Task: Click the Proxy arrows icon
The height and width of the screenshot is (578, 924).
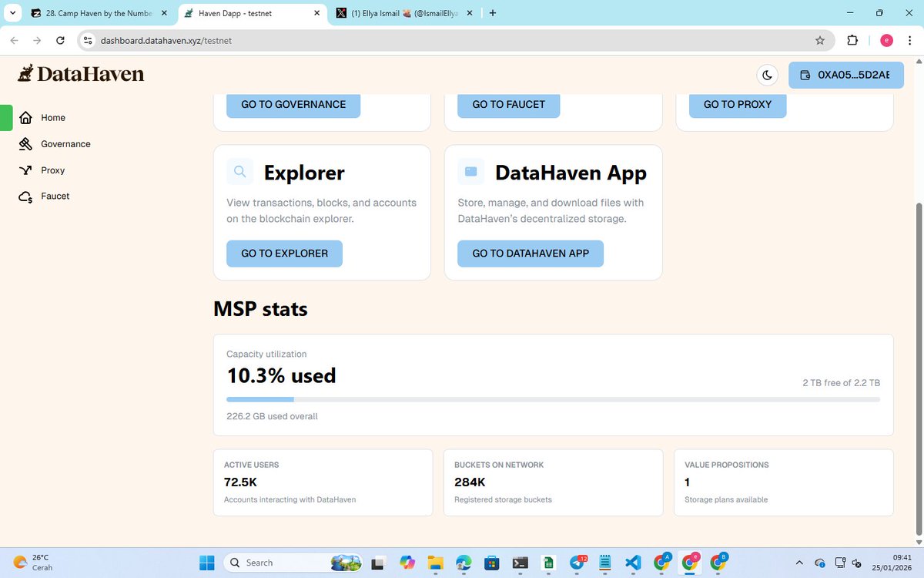Action: (x=25, y=170)
